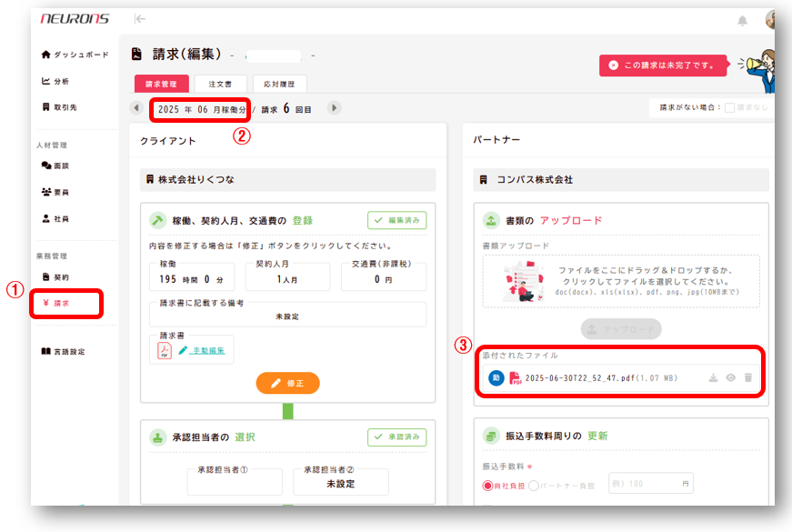The width and height of the screenshot is (792, 532).
Task: Download the attached PDF file
Action: tap(713, 377)
